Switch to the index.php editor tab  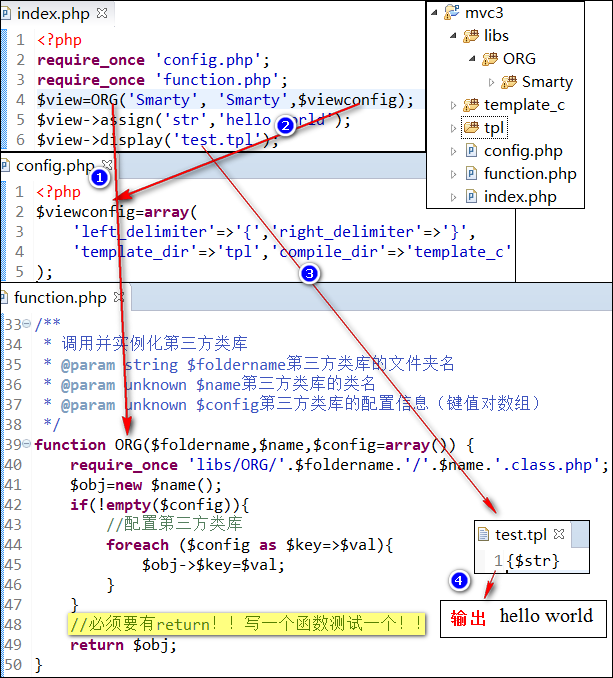click(53, 14)
